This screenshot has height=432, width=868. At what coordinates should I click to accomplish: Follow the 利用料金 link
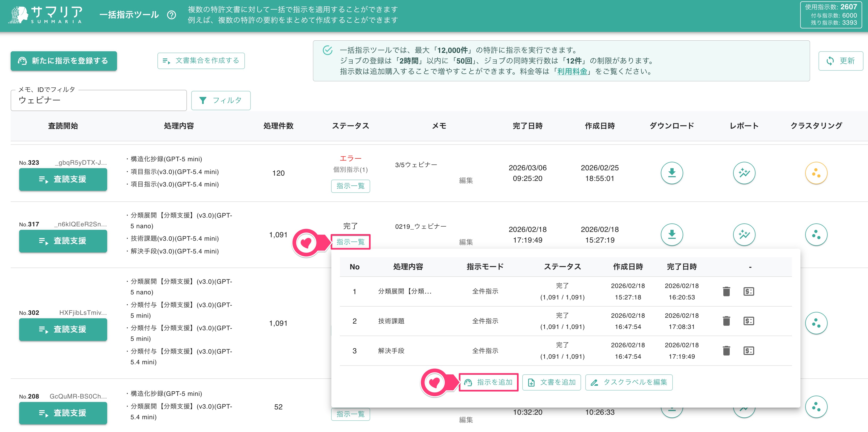(x=572, y=71)
